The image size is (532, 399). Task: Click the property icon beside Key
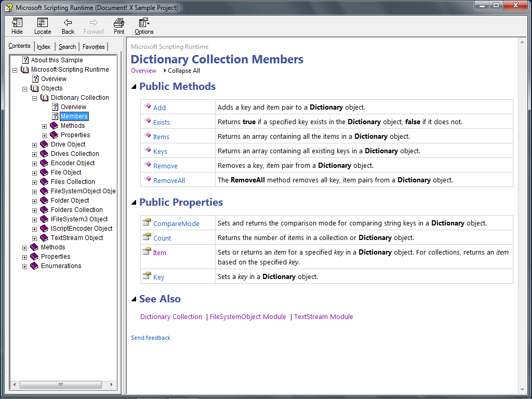tap(147, 276)
